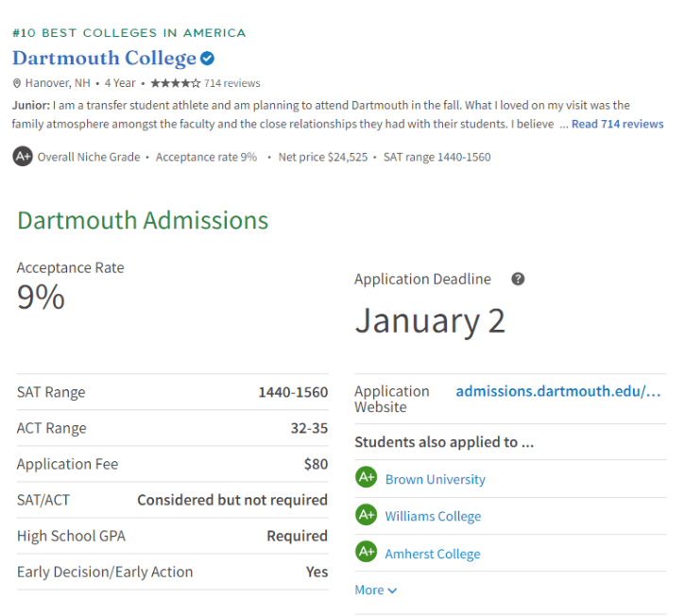
Task: Click the 32-35 ACT Range value
Action: pos(309,428)
